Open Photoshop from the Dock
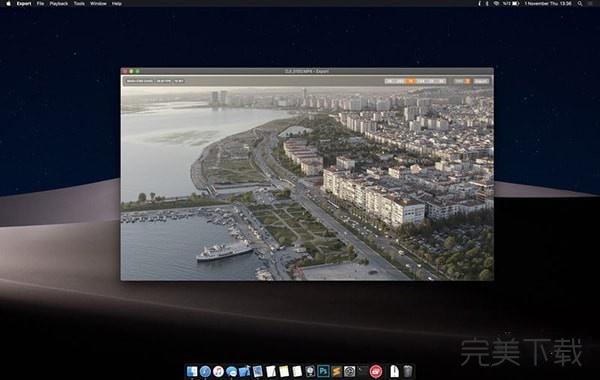Screen dimensions: 600x380 coord(323,371)
